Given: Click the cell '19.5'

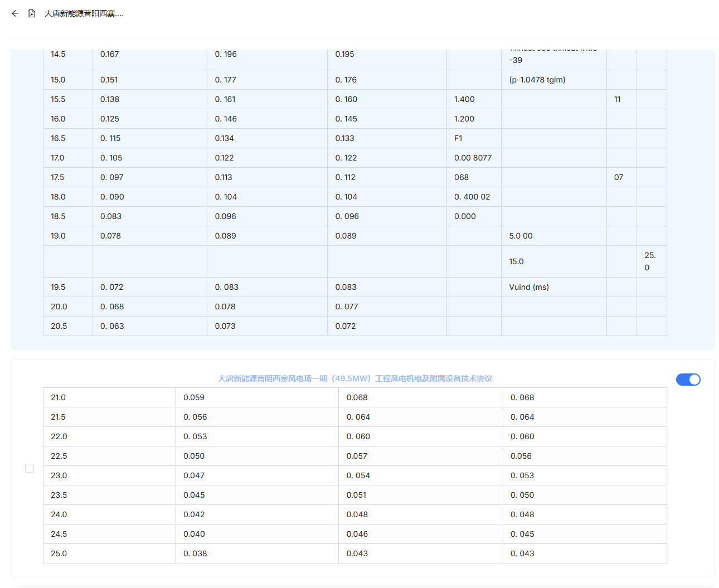Looking at the screenshot, I should (x=68, y=287).
